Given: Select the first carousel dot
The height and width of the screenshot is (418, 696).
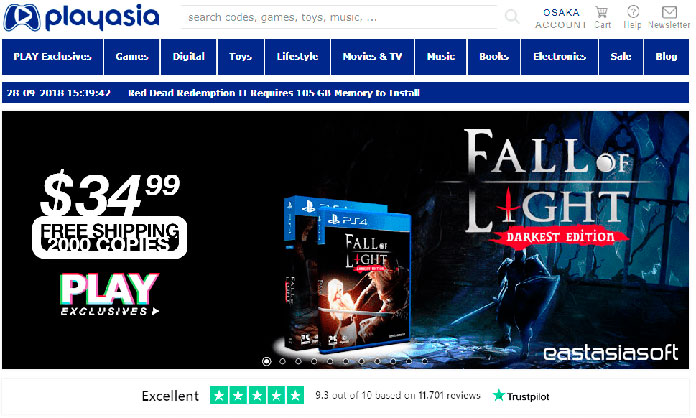Looking at the screenshot, I should click(266, 361).
